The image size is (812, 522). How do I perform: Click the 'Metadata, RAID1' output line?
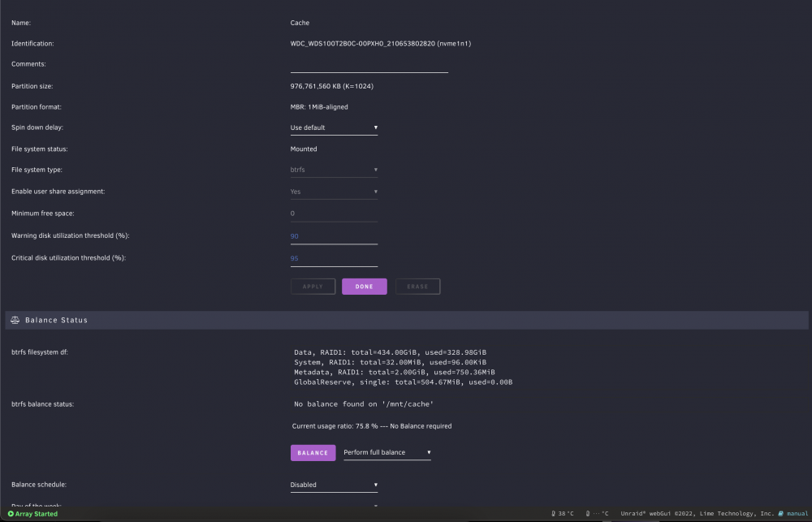pyautogui.click(x=394, y=372)
